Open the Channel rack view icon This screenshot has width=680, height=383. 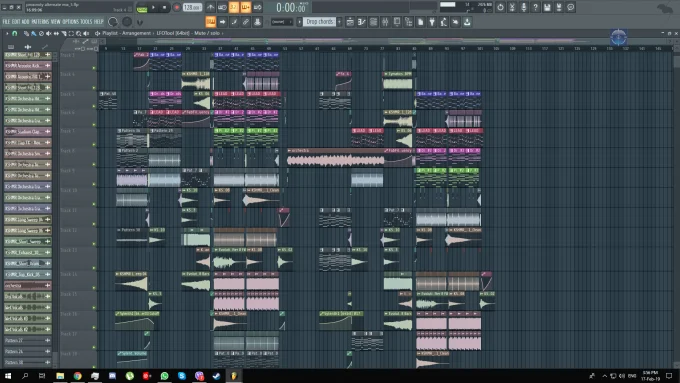[373, 22]
